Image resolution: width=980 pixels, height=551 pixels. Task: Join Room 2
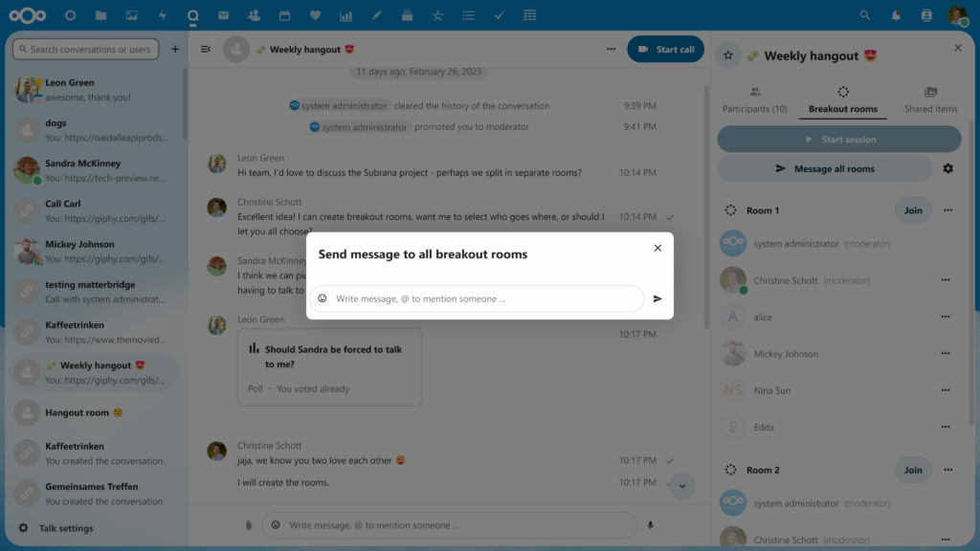point(912,470)
